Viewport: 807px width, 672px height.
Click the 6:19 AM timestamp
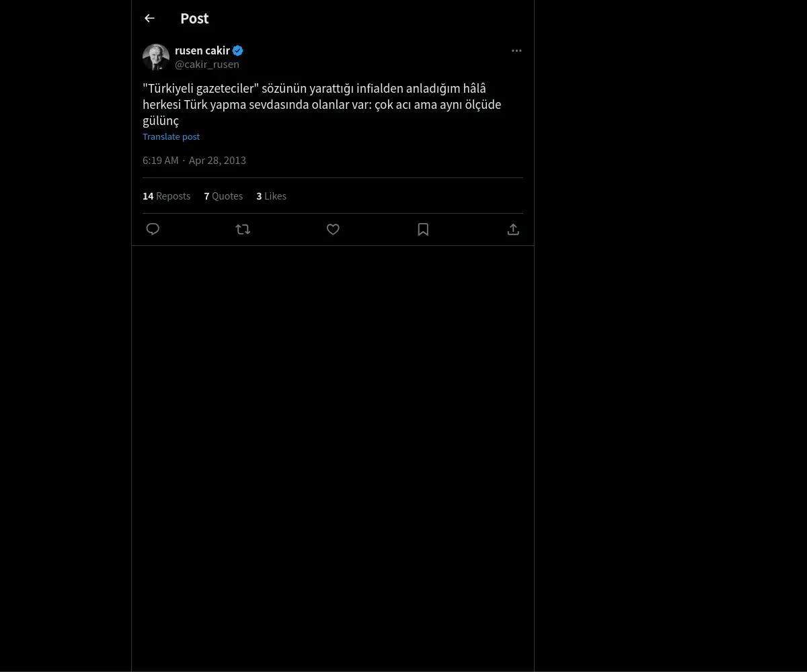[160, 160]
